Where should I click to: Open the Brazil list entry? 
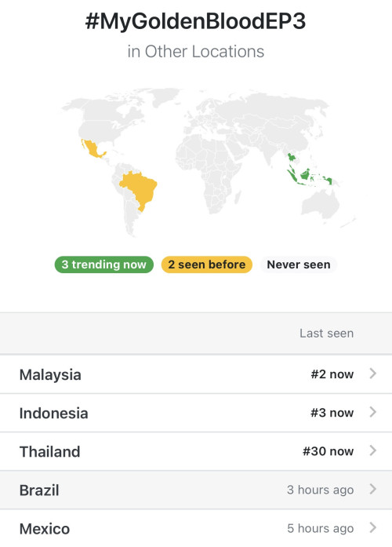pyautogui.click(x=196, y=490)
